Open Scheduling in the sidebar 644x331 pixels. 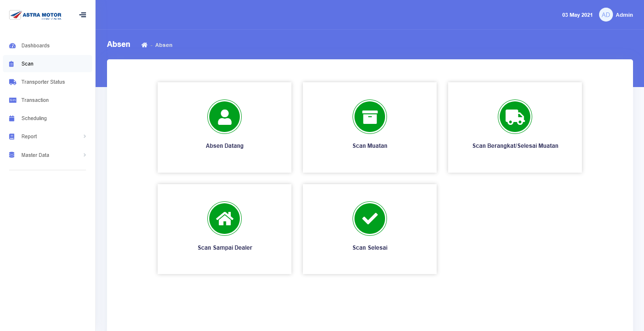click(x=34, y=118)
